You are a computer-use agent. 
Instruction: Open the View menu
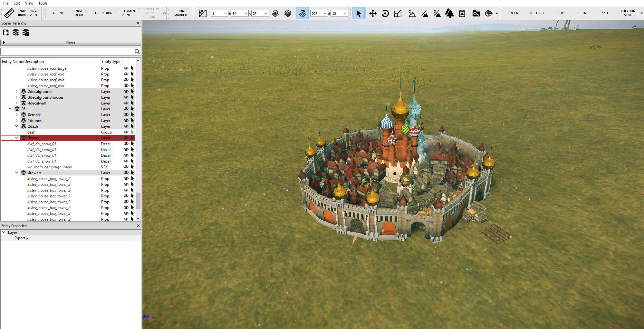[x=29, y=3]
